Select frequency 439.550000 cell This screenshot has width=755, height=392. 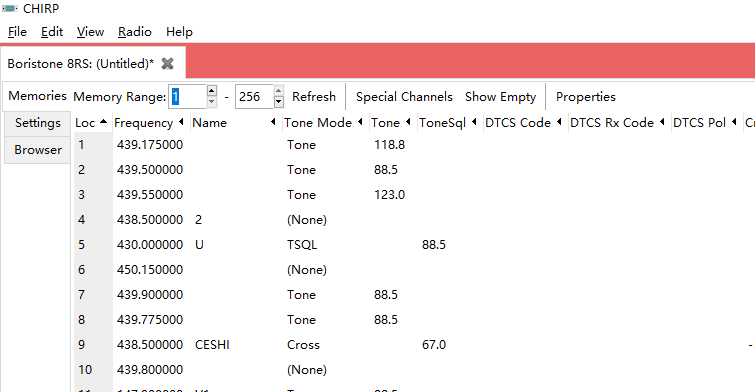click(x=150, y=195)
